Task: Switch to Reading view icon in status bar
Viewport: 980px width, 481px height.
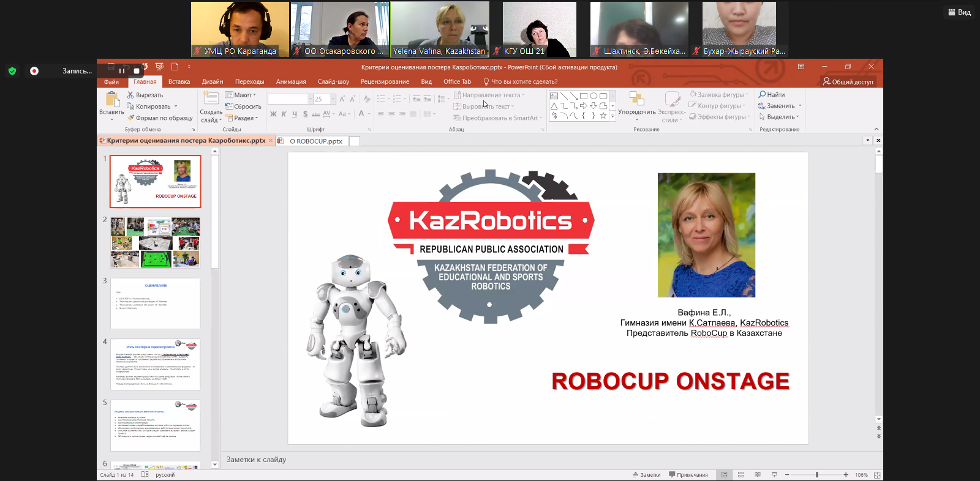Action: click(x=758, y=475)
